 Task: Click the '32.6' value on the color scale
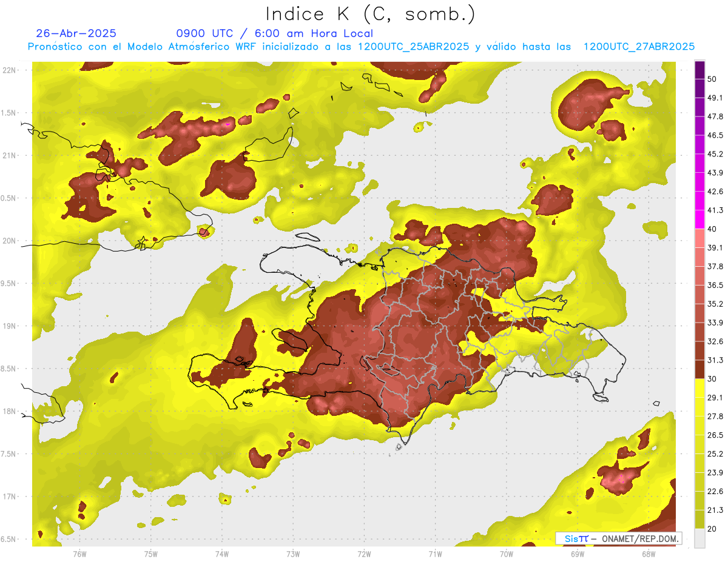715,341
